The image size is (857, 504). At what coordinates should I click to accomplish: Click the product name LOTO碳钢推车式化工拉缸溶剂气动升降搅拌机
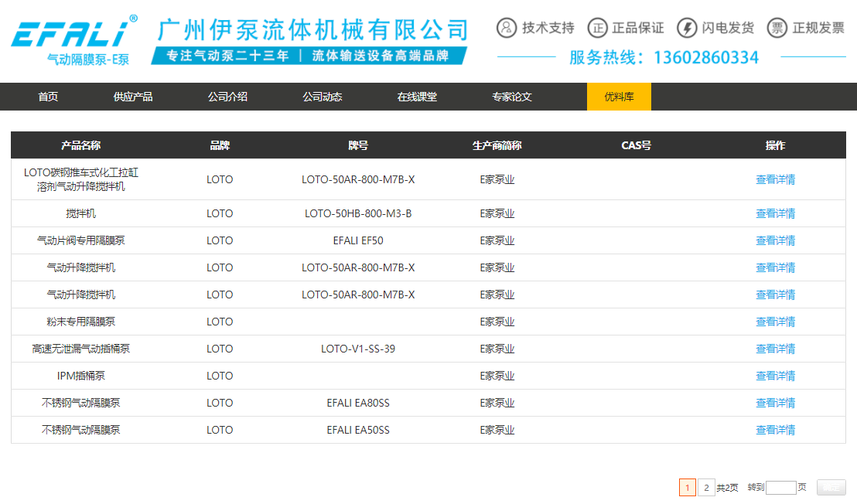(81, 179)
